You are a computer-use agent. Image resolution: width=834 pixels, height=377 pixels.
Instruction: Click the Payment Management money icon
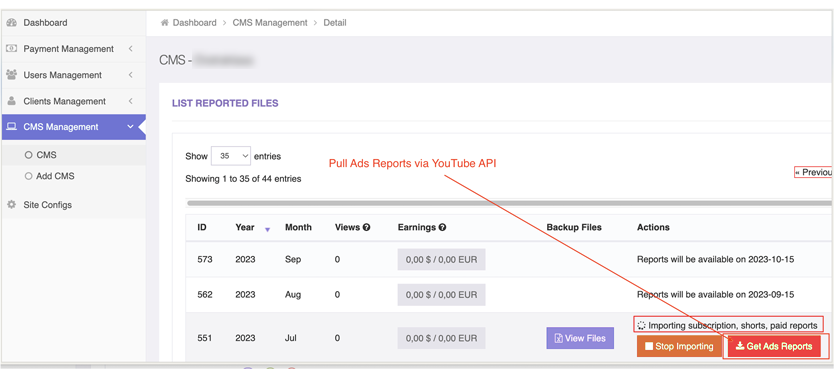[x=12, y=48]
